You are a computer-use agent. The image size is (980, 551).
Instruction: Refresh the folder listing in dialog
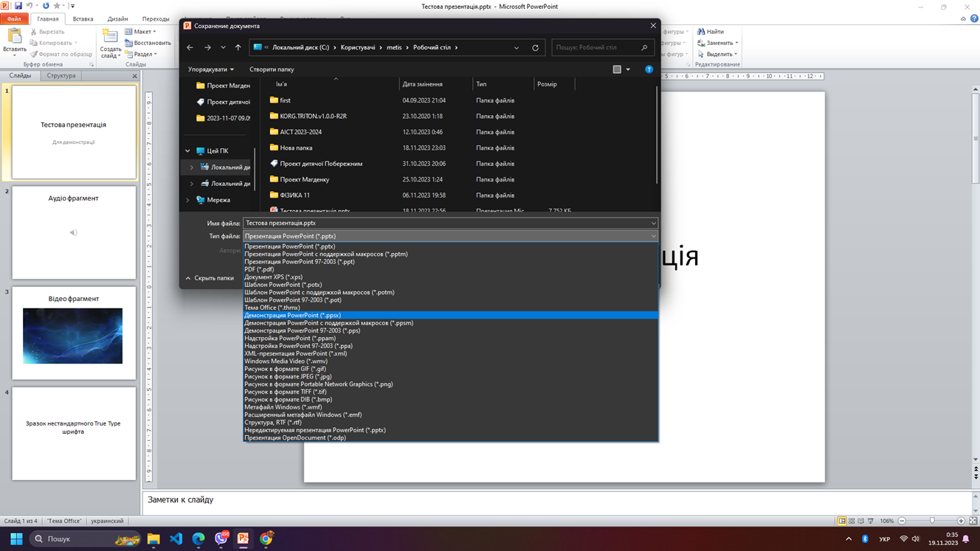coord(536,47)
